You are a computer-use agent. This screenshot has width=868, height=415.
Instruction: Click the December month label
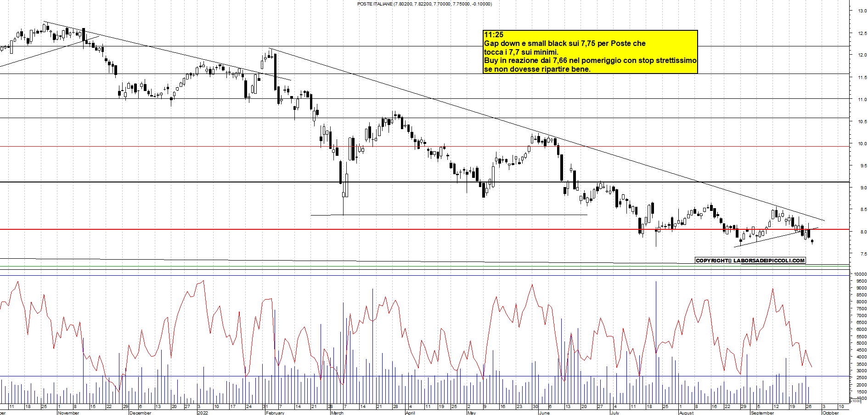(141, 413)
